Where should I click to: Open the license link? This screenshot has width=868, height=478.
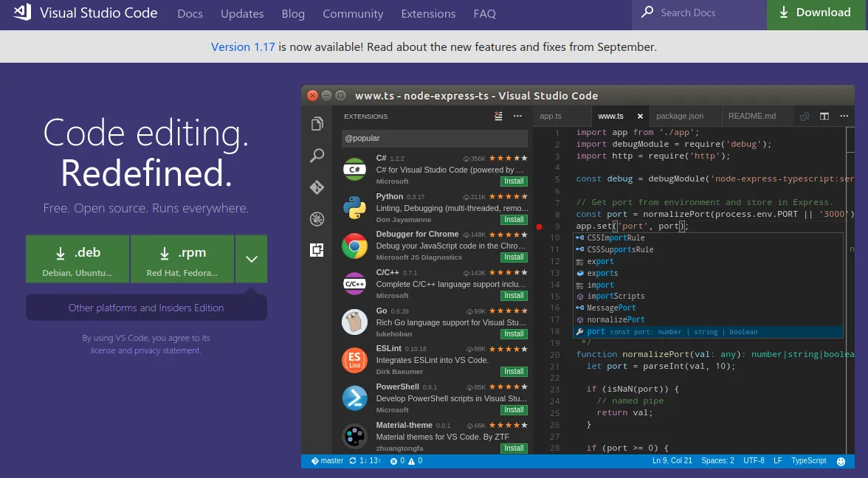103,350
